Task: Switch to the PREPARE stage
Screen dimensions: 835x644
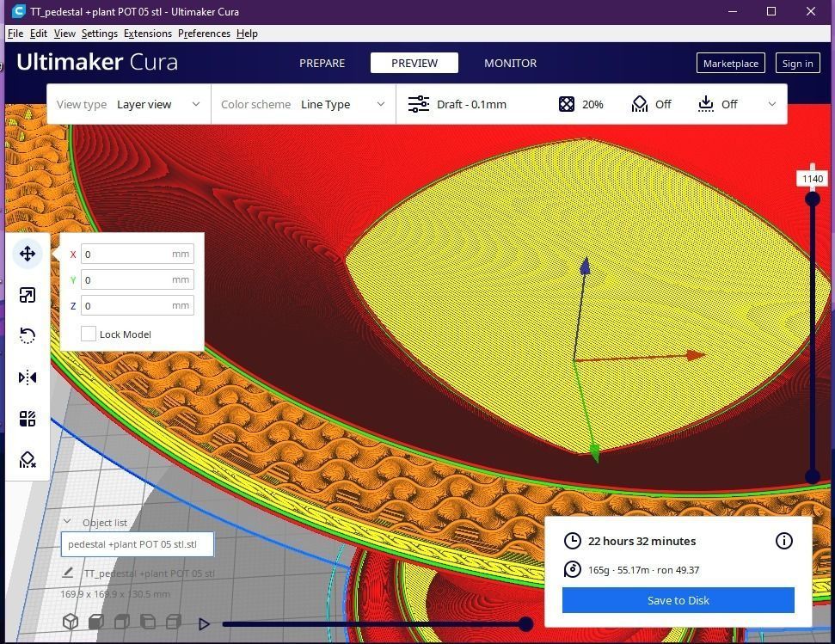Action: [x=322, y=63]
